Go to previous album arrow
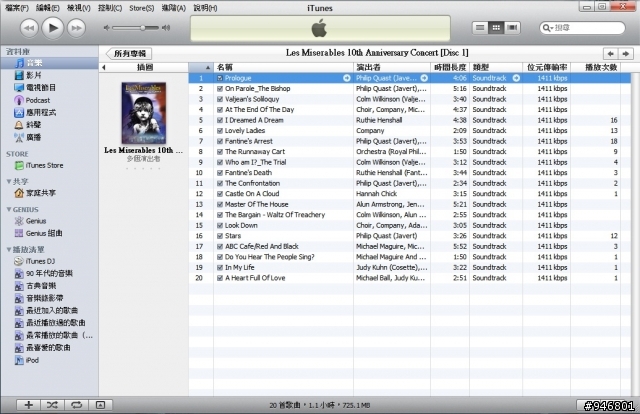The image size is (640, 414). click(610, 53)
